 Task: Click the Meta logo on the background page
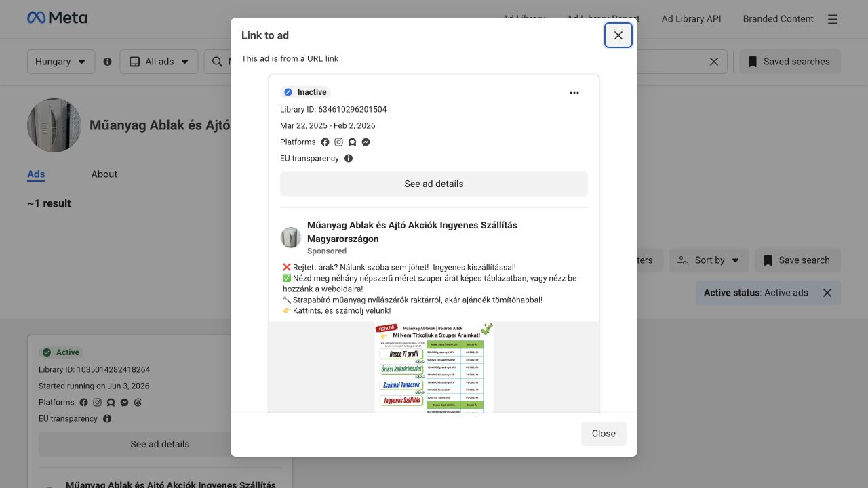pos(58,18)
